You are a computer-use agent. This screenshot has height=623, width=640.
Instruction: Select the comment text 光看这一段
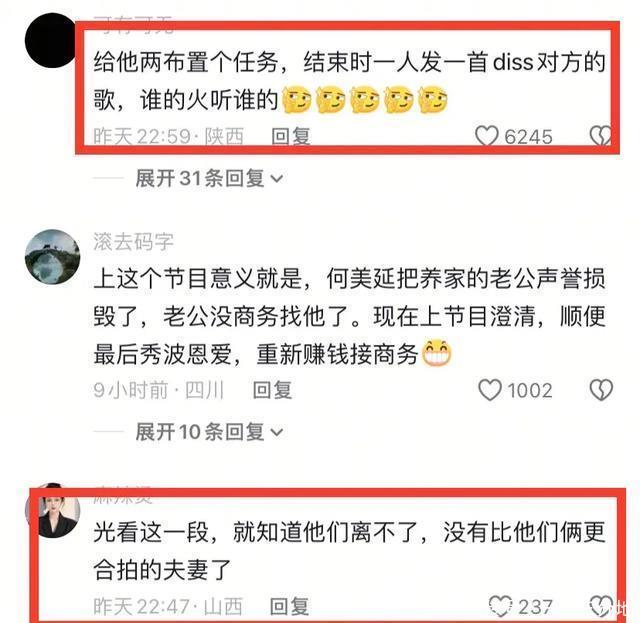[x=349, y=551]
